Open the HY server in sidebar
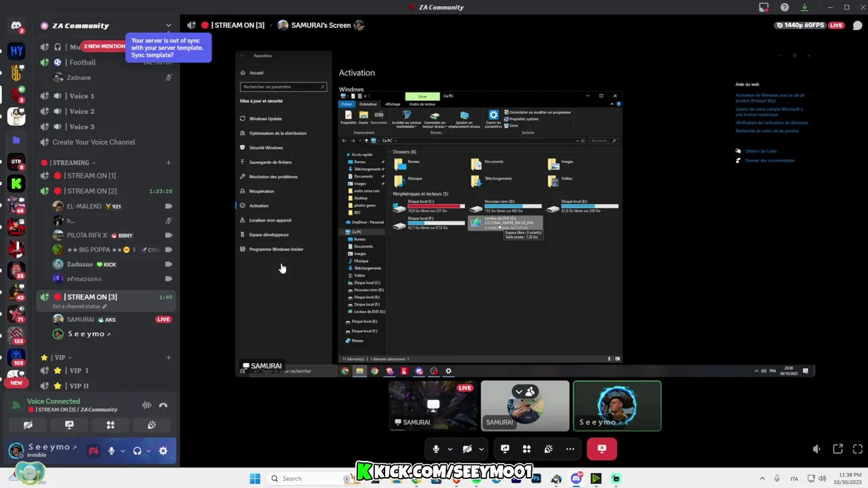 coord(16,51)
